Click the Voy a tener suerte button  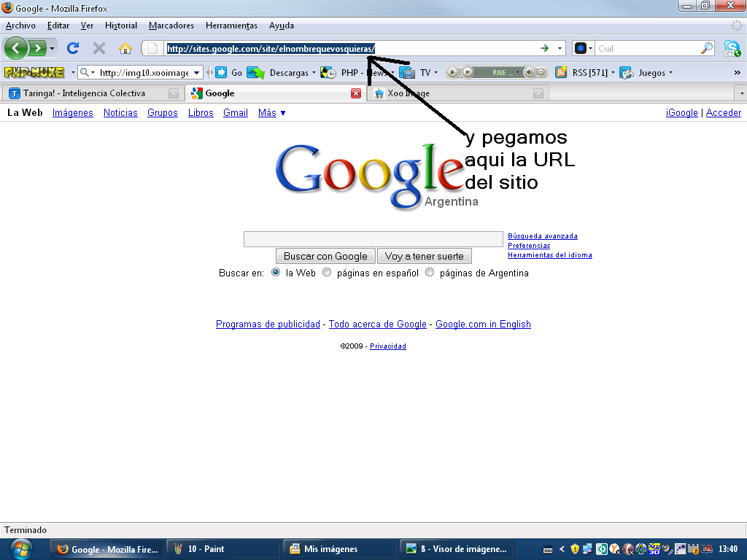click(424, 256)
